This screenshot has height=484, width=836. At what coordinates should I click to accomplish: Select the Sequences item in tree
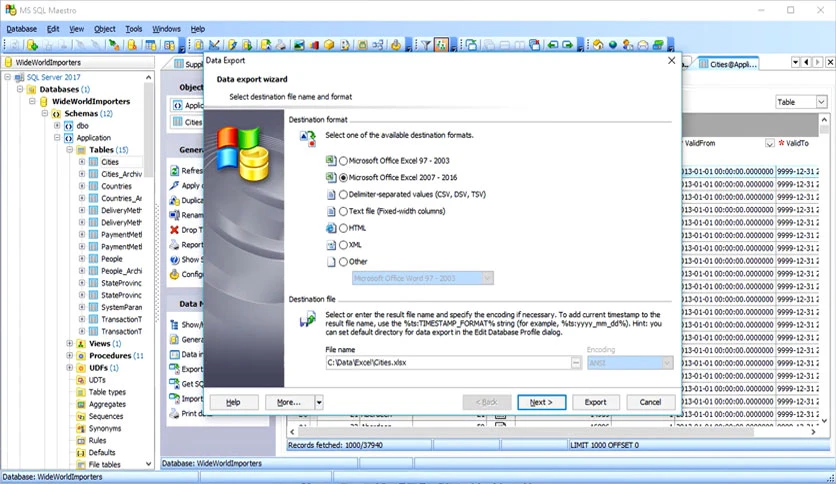[x=106, y=416]
